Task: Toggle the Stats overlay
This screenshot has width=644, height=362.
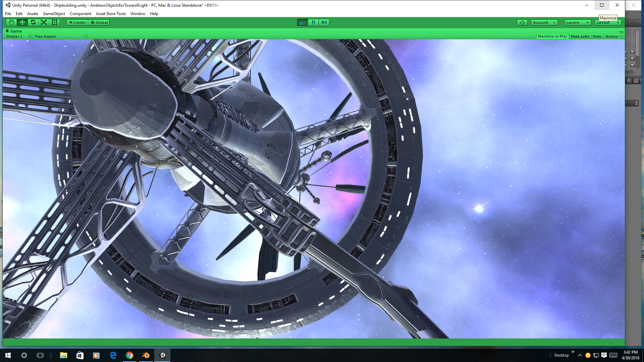Action: 597,36
